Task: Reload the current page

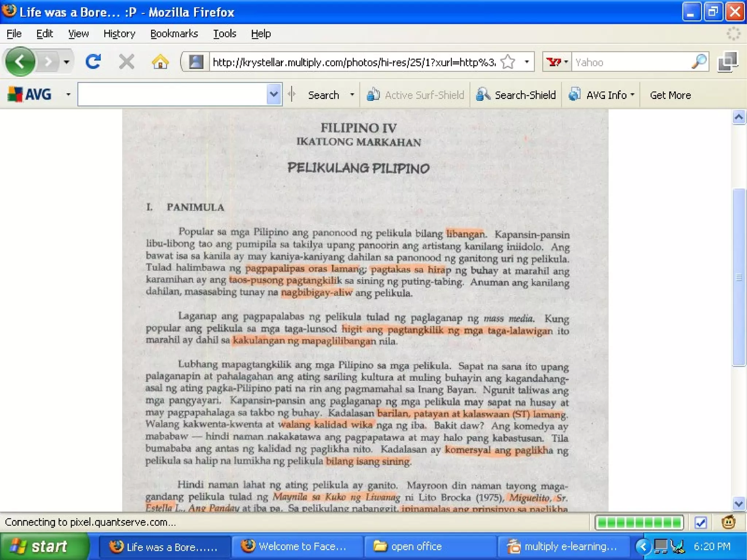Action: [x=93, y=62]
